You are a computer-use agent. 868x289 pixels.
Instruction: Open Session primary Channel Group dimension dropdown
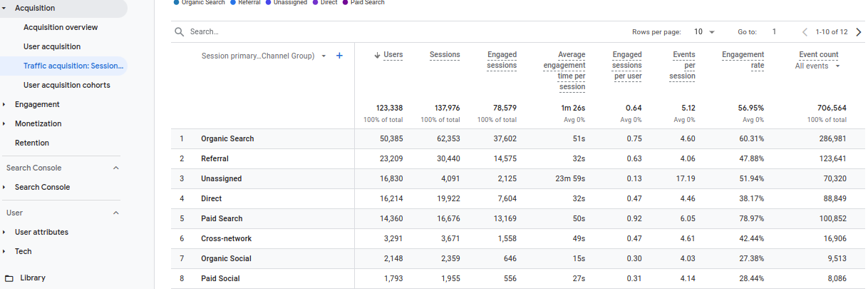[324, 56]
